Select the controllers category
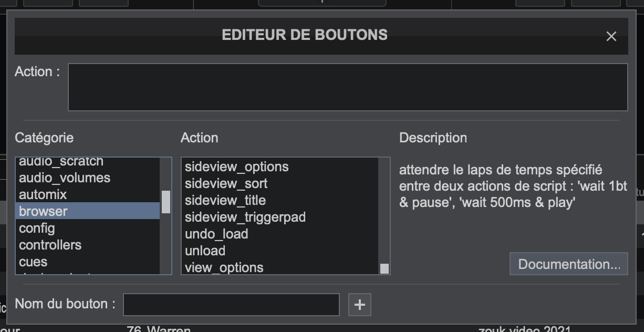This screenshot has height=332, width=644. 50,245
